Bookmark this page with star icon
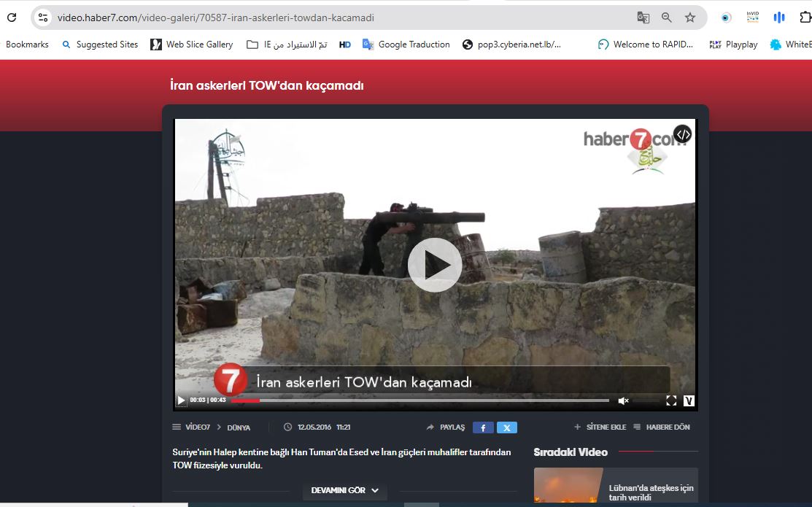Image resolution: width=812 pixels, height=507 pixels. coord(690,18)
